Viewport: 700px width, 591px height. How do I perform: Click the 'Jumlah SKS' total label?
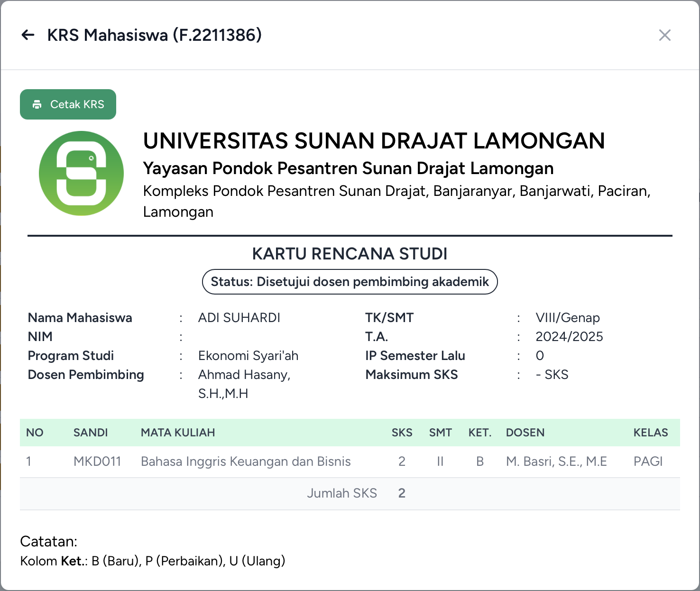342,493
